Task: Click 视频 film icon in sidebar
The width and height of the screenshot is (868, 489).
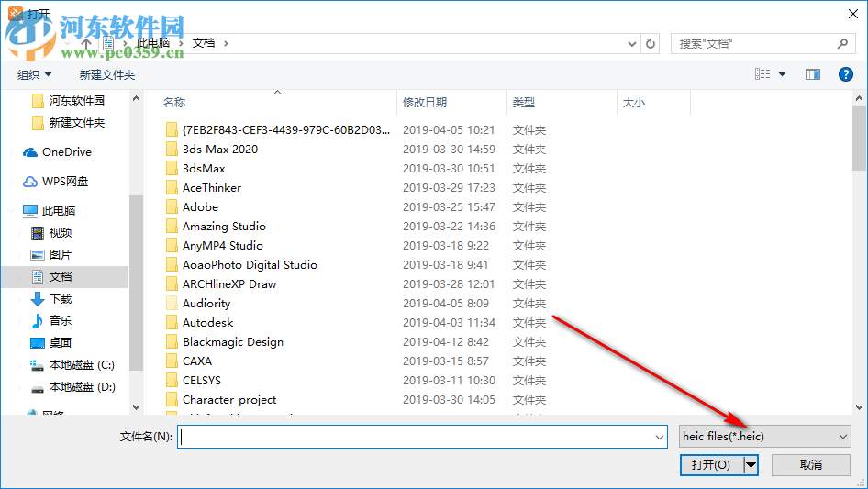Action: tap(37, 233)
